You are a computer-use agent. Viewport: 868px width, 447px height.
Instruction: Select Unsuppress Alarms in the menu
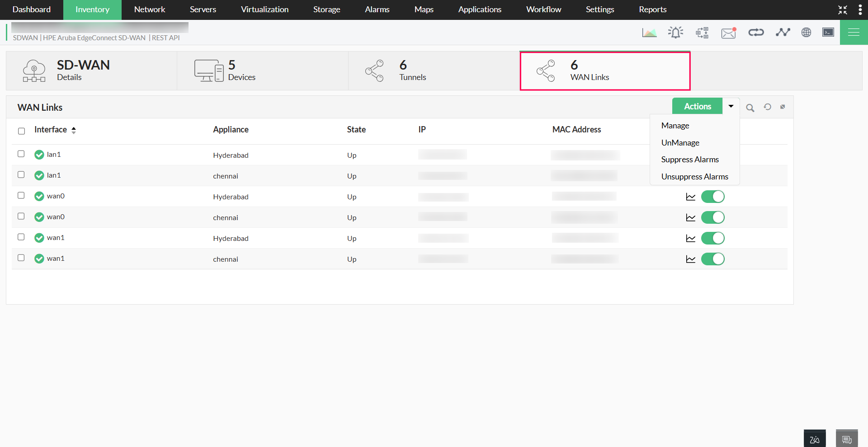(x=695, y=177)
